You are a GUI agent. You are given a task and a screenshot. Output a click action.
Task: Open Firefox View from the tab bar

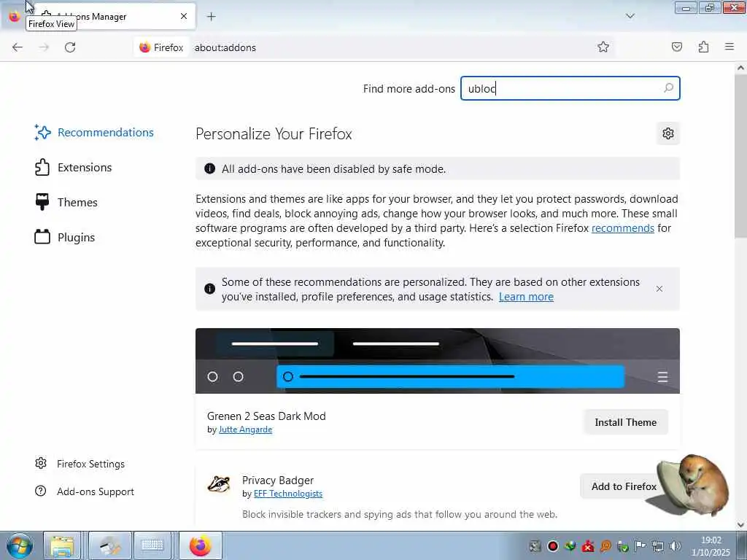click(15, 16)
